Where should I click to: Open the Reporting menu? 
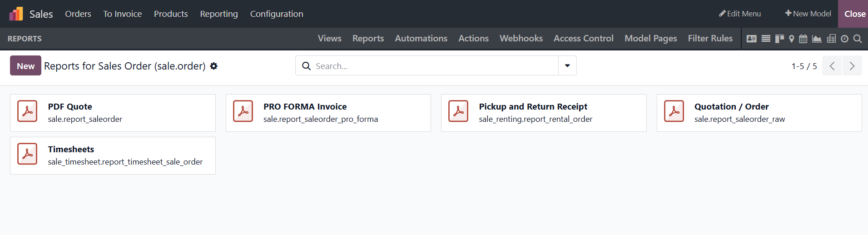click(x=219, y=14)
